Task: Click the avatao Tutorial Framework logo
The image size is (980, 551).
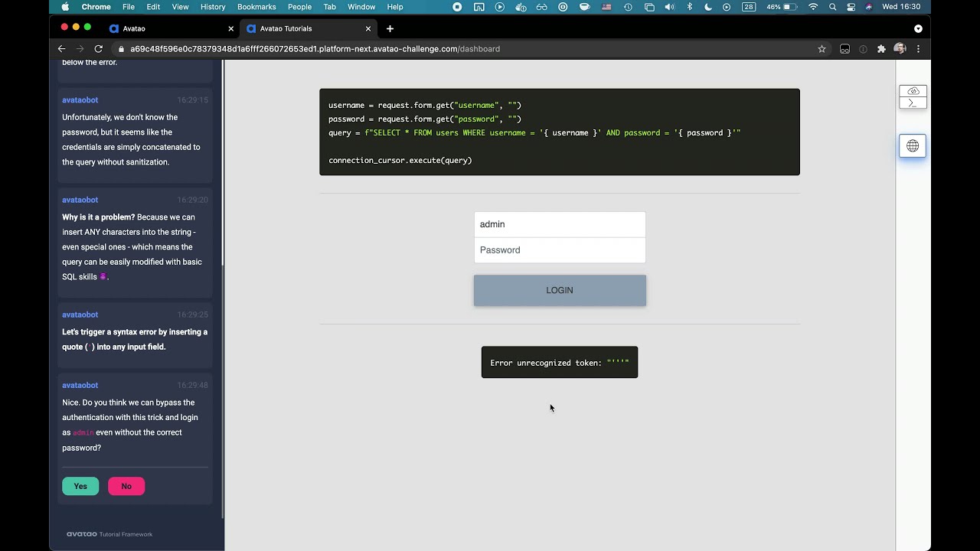Action: pos(109,534)
